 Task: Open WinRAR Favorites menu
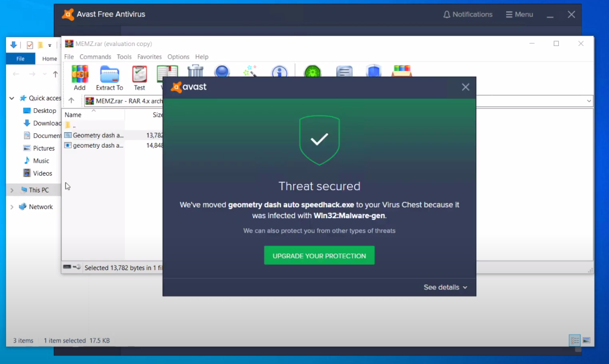149,57
